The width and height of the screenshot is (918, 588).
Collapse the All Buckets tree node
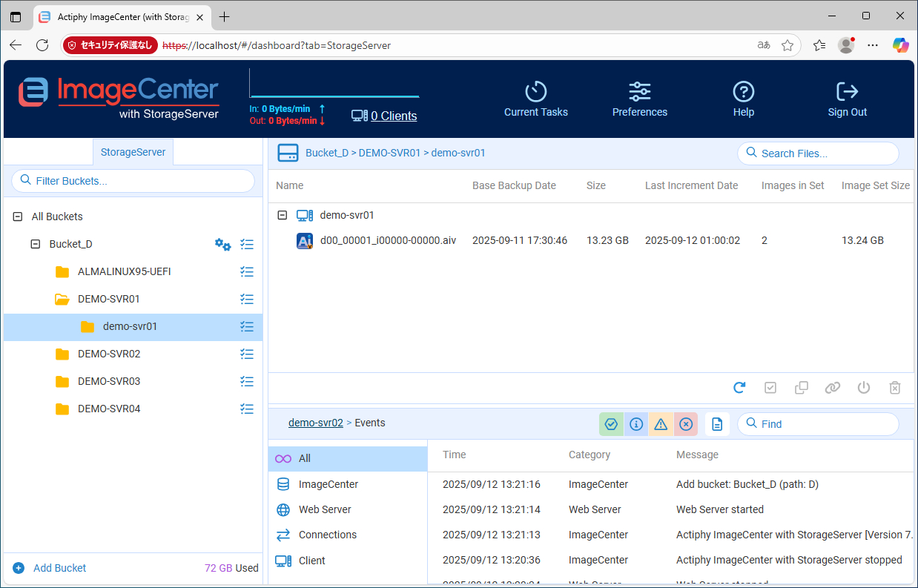point(18,217)
